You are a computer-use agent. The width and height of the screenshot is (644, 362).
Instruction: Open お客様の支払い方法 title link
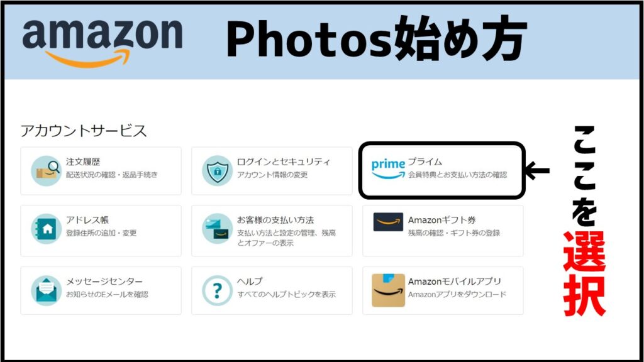point(275,220)
